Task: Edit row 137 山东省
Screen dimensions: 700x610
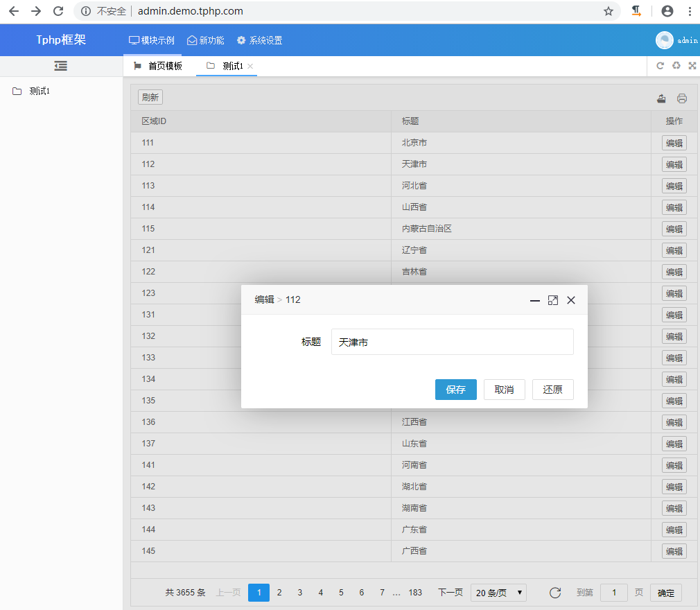Action: coord(674,444)
